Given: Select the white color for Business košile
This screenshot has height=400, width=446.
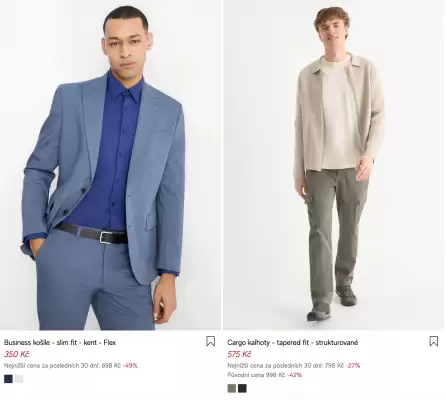Looking at the screenshot, I should tap(19, 379).
